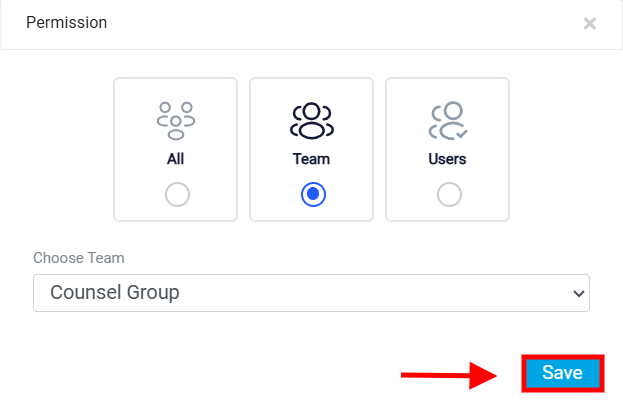The height and width of the screenshot is (408, 623).
Task: Close the Permission dialog with X
Action: click(x=590, y=23)
